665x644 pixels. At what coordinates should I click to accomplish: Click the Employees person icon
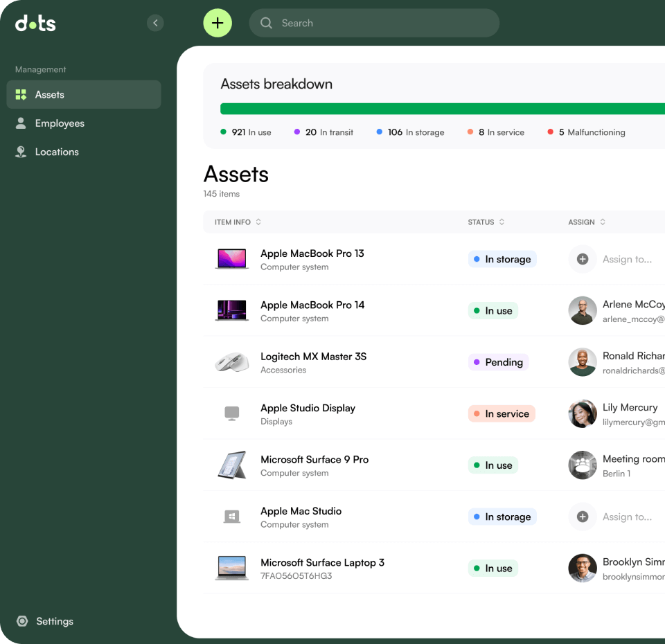coord(21,123)
